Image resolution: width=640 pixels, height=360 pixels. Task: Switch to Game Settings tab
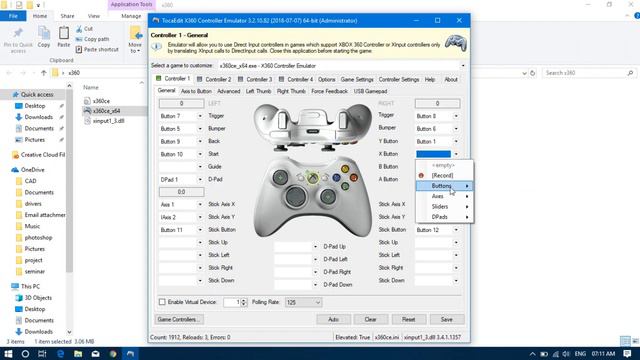coord(357,79)
